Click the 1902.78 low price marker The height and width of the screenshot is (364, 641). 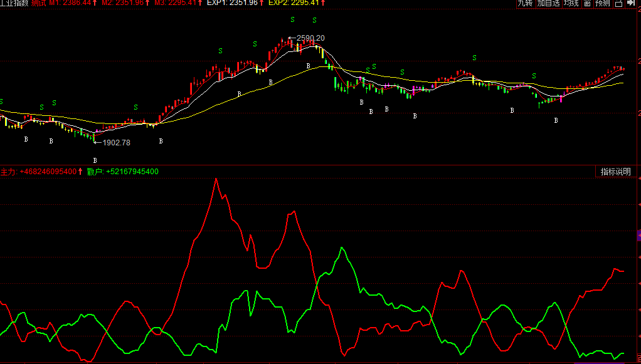click(116, 142)
